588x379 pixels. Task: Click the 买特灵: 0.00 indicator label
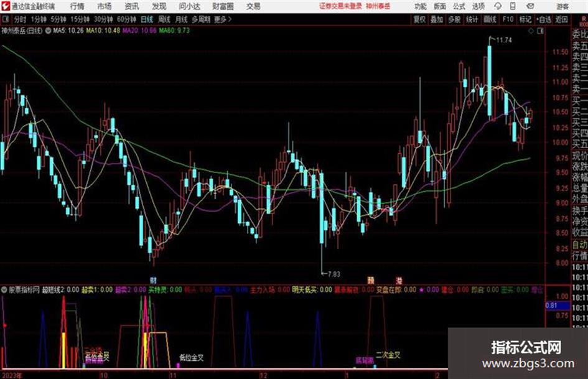166,289
